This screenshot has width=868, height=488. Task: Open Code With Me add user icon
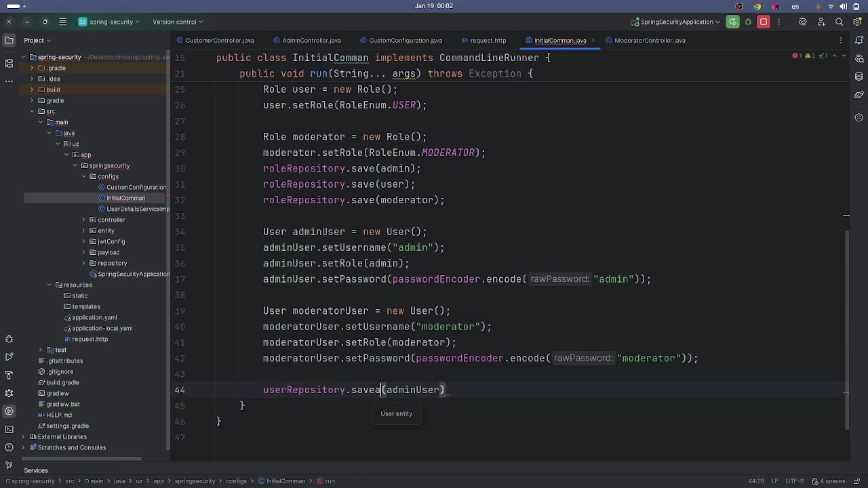pyautogui.click(x=821, y=22)
